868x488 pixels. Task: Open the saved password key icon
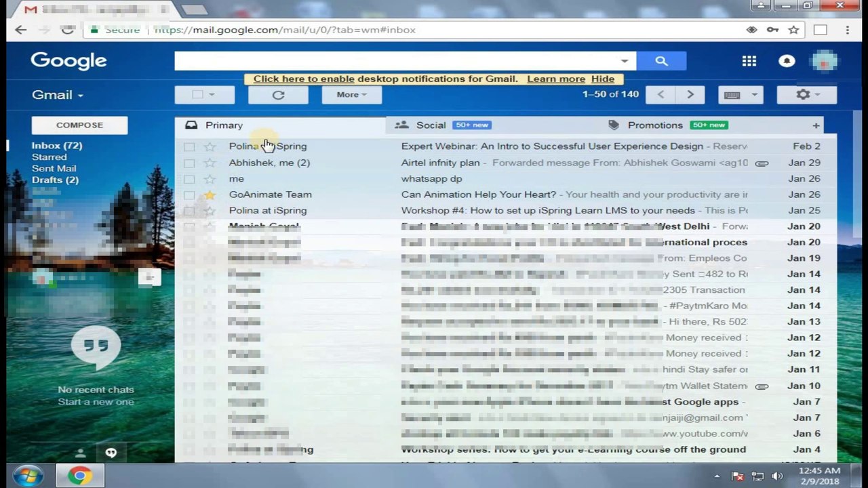772,30
